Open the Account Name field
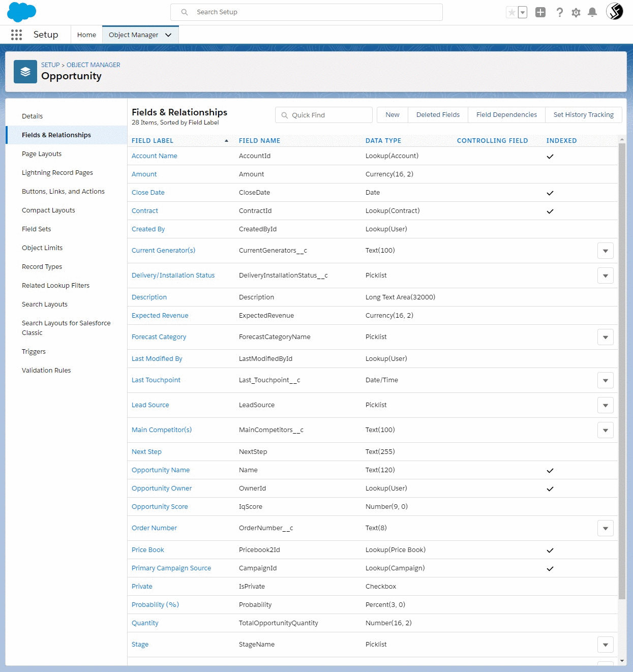Screen dimensions: 633x672 [155, 156]
